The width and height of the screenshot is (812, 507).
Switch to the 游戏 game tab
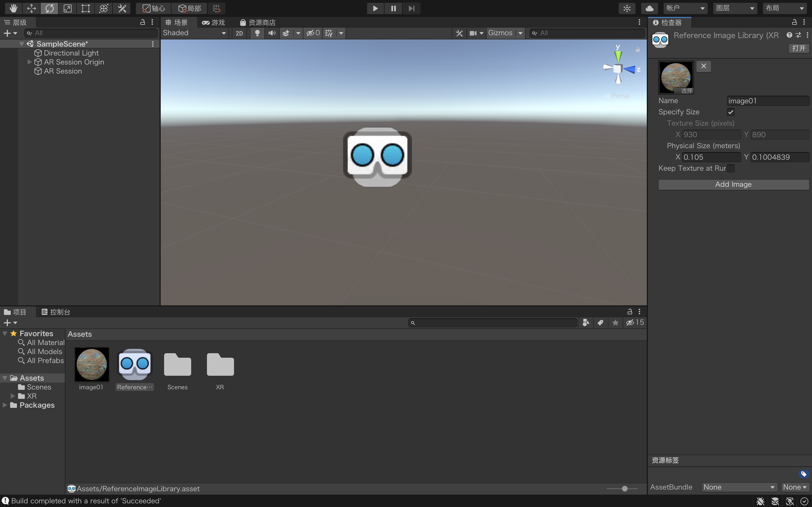[213, 23]
